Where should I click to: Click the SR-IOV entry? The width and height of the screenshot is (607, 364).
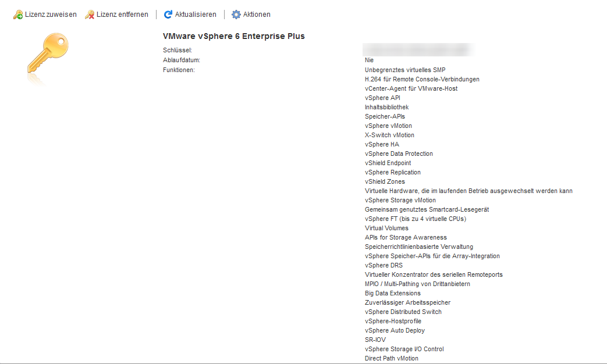point(375,340)
